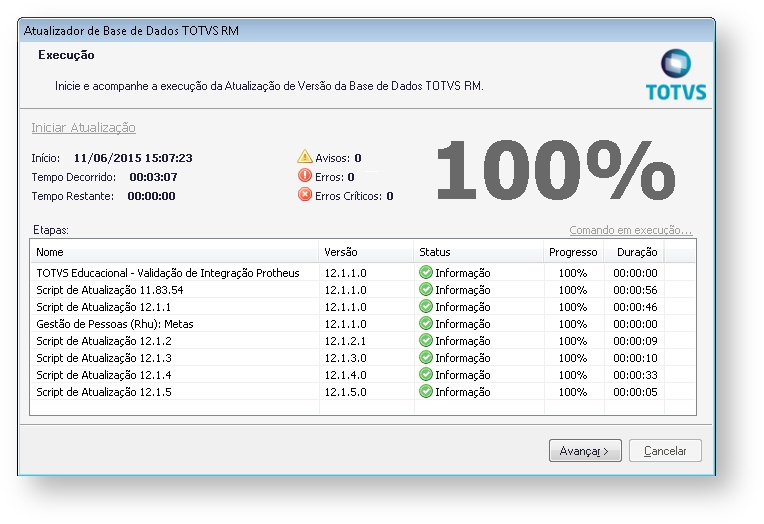This screenshot has height=524, width=764.
Task: Open the Iniciar Atualização link
Action: tap(83, 128)
